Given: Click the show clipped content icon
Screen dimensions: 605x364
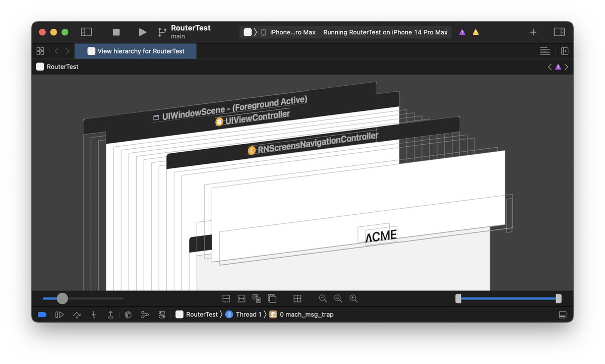Looking at the screenshot, I should 226,298.
